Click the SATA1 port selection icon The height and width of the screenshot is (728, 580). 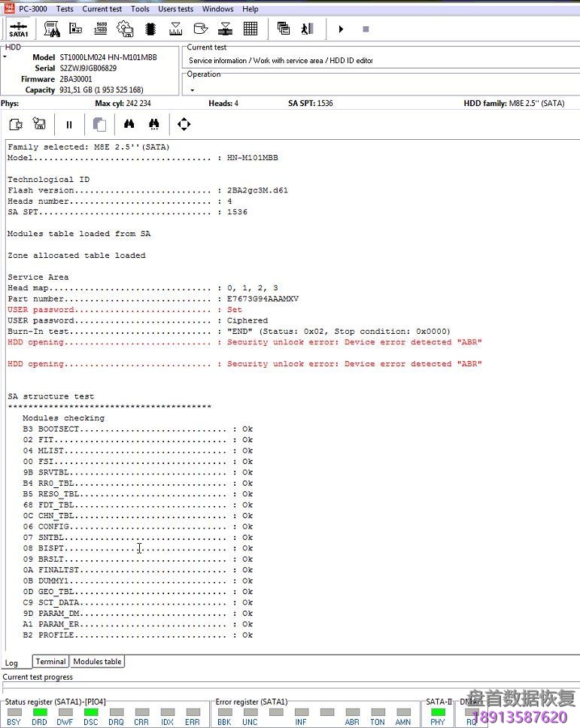click(x=19, y=29)
